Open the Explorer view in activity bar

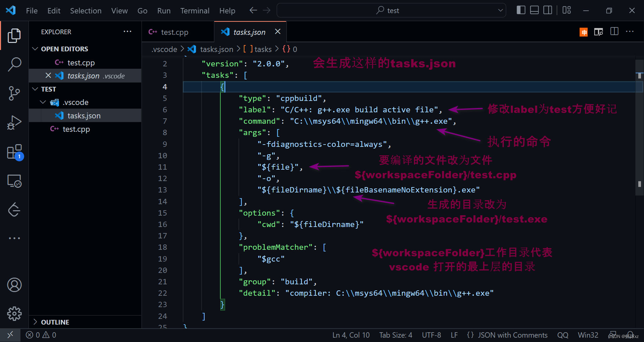click(x=14, y=36)
